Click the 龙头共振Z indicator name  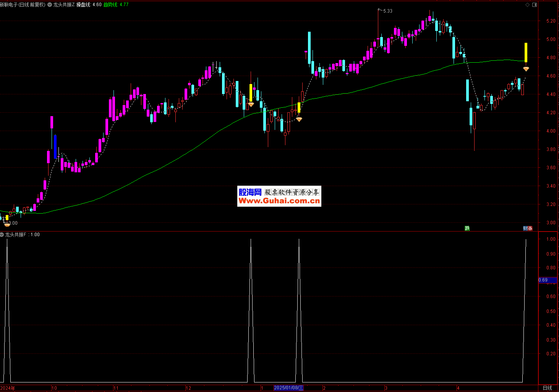click(64, 5)
